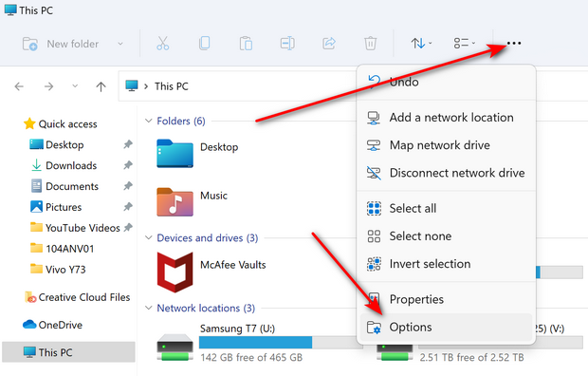Click Samsung T7 storage usage bar

280,342
